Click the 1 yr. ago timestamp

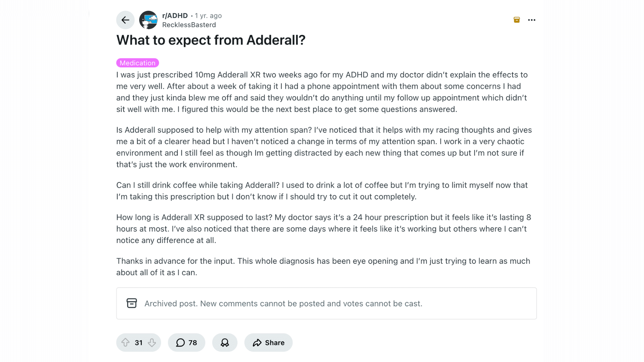[208, 15]
